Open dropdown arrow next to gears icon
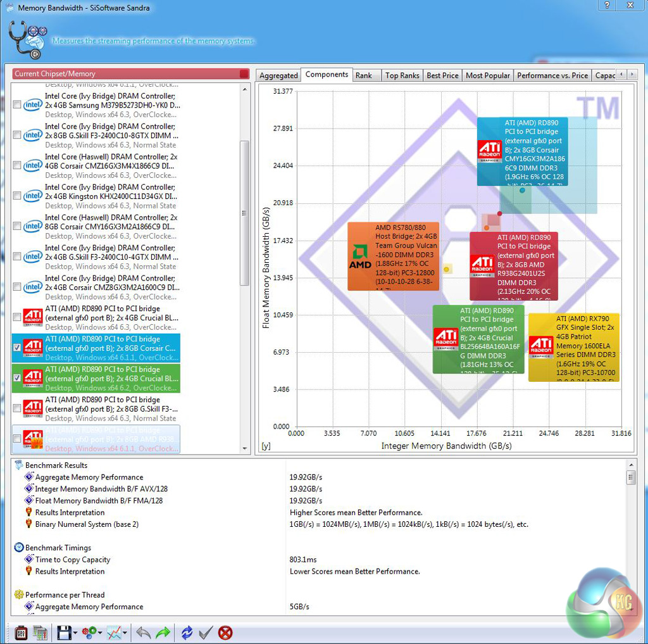 click(100, 633)
